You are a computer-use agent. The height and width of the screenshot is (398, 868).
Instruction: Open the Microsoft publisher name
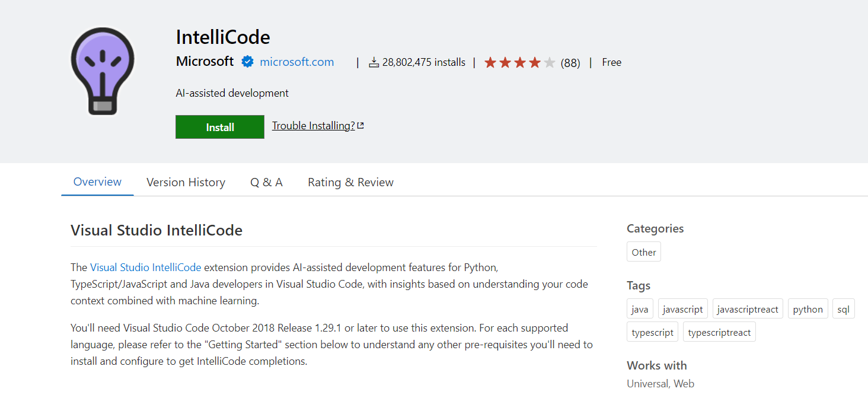[205, 61]
